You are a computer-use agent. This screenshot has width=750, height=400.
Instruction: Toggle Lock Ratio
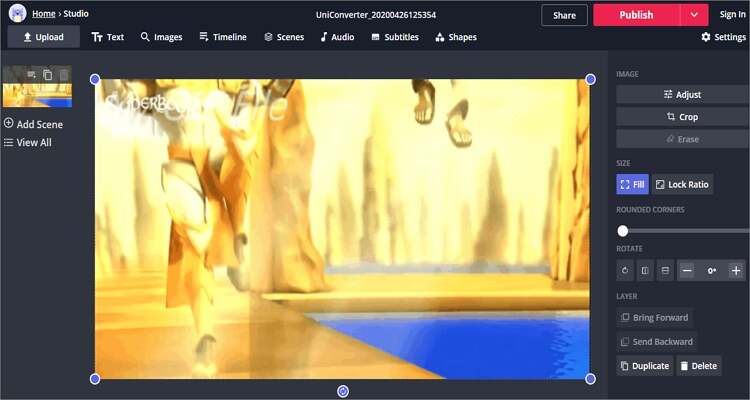tap(682, 184)
